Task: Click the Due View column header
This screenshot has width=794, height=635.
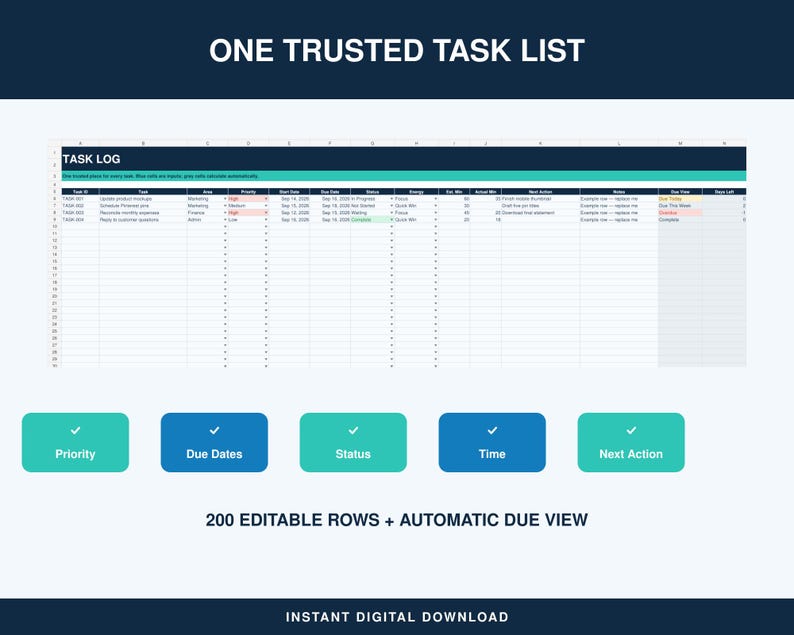Action: pos(680,192)
